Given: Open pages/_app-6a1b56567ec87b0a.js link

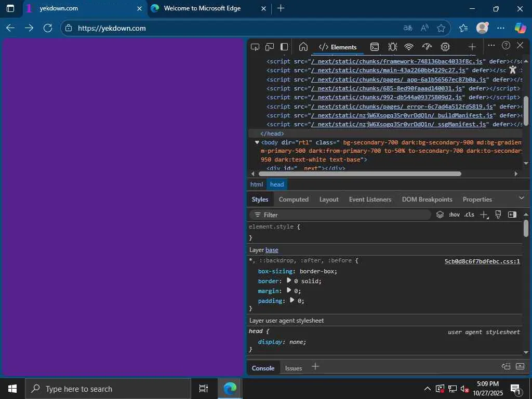Looking at the screenshot, I should coord(398,79).
